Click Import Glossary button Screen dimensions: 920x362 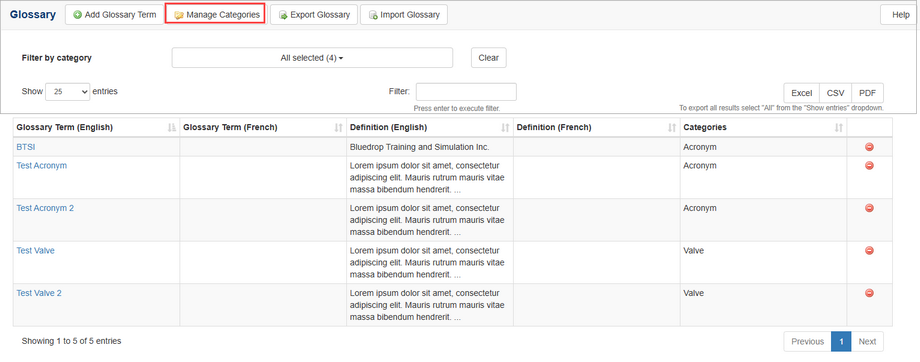pyautogui.click(x=404, y=15)
